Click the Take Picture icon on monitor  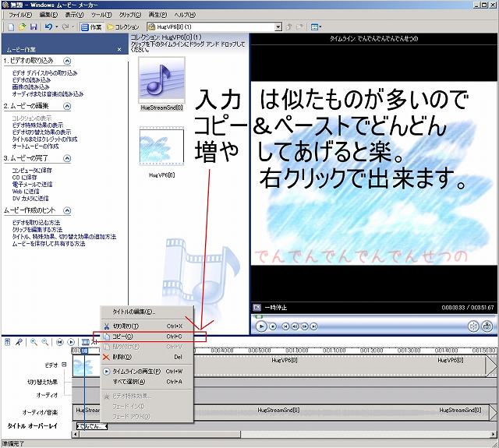point(487,326)
